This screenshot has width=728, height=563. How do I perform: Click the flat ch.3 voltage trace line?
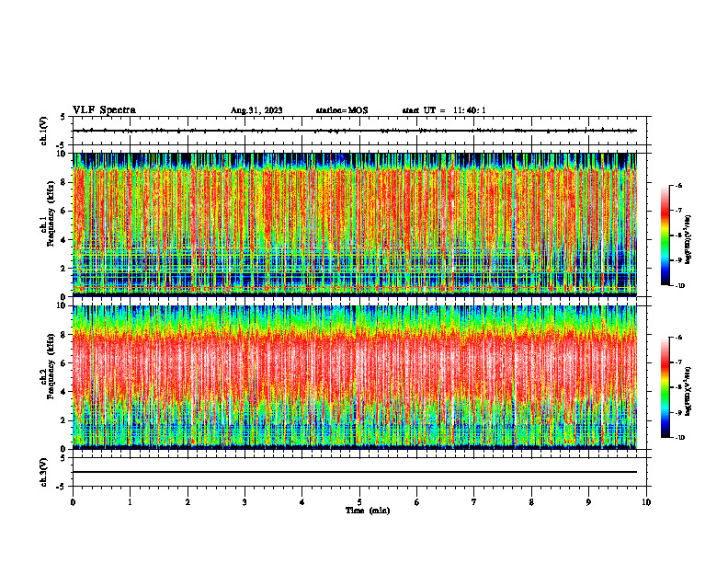click(x=355, y=472)
